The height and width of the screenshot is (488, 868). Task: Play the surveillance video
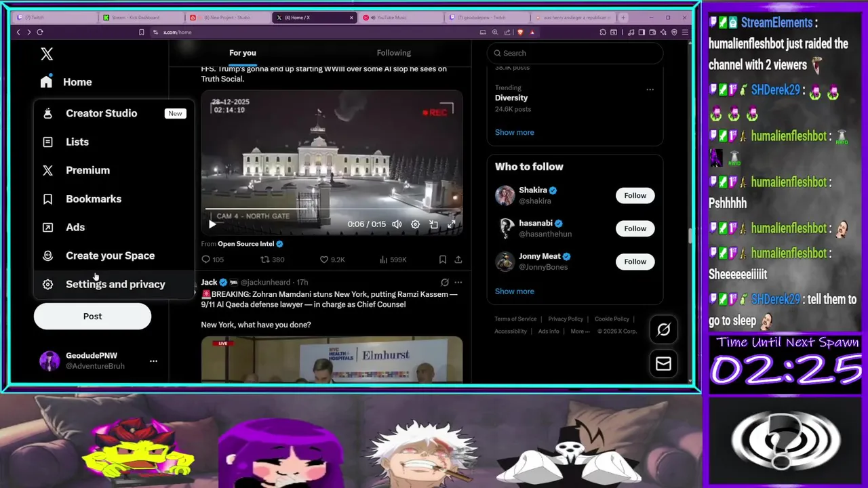(212, 224)
